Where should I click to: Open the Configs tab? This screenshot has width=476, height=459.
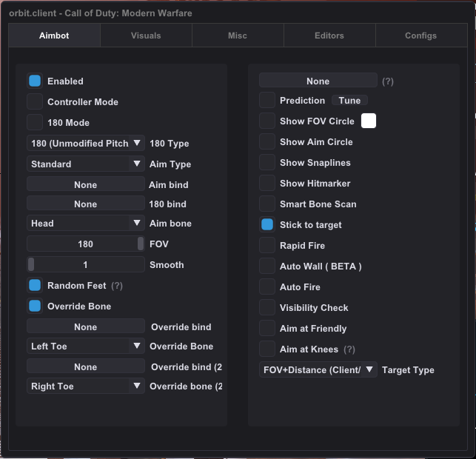click(x=420, y=36)
